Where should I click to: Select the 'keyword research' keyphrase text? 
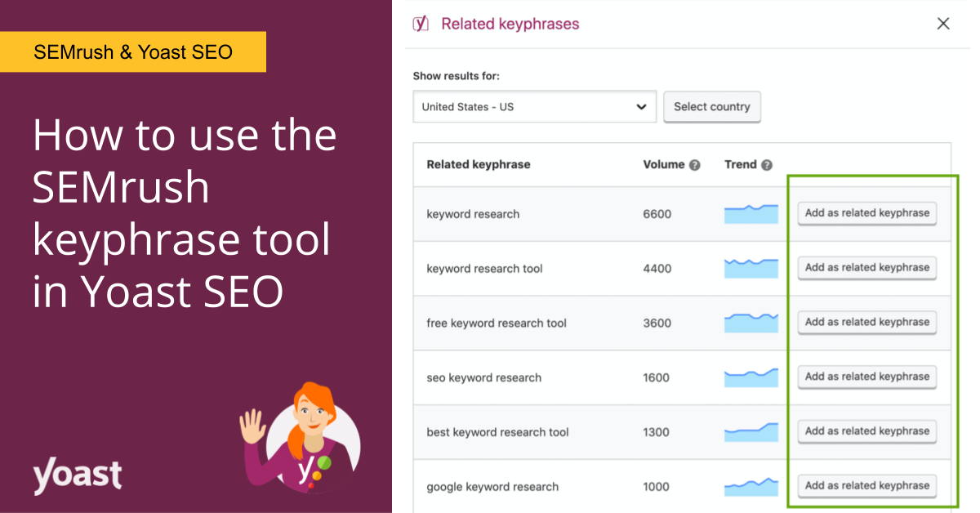click(473, 214)
